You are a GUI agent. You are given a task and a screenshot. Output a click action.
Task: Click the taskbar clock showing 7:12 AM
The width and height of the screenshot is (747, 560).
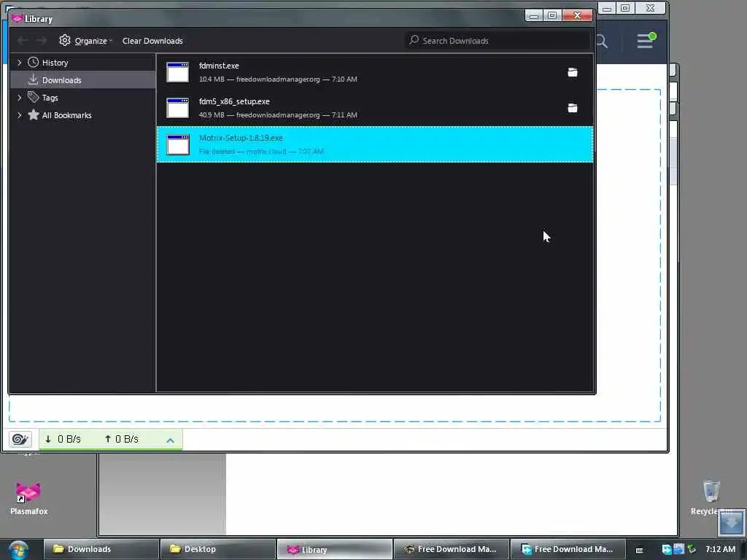point(720,549)
